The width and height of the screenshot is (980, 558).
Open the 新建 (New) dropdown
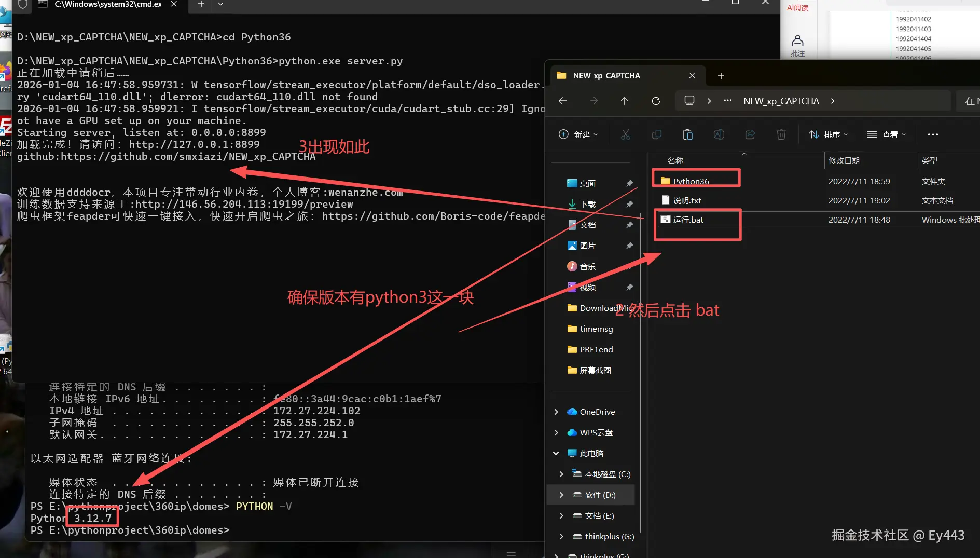tap(578, 134)
